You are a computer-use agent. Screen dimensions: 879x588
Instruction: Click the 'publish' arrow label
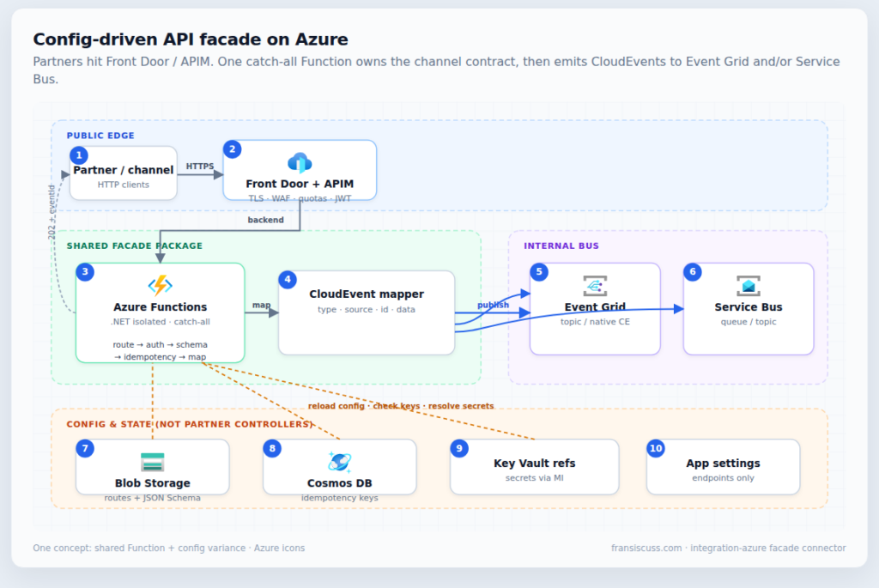click(x=494, y=305)
